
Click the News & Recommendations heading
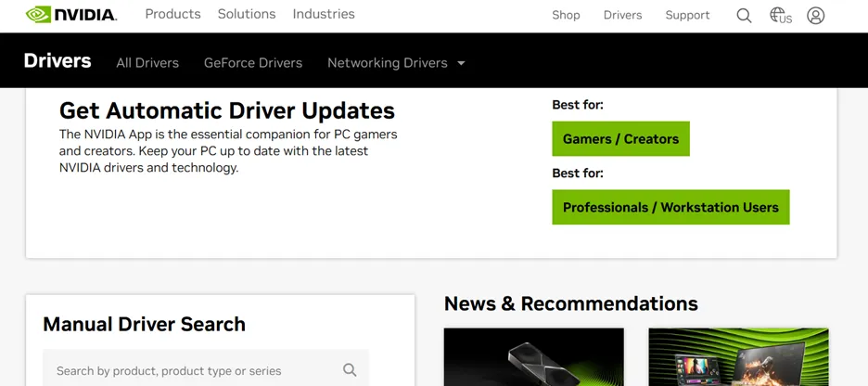(x=570, y=303)
